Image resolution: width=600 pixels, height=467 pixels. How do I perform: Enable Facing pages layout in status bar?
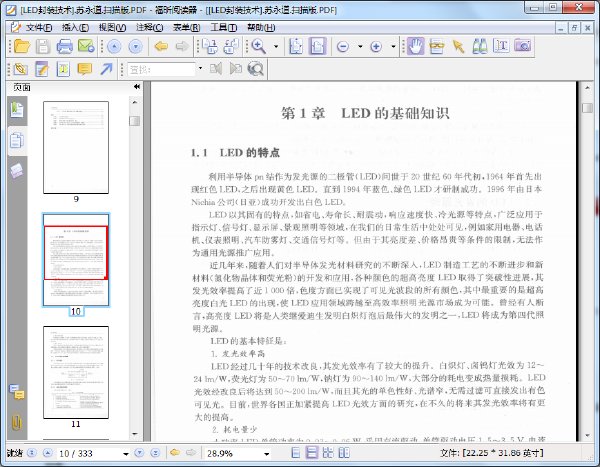[328, 453]
